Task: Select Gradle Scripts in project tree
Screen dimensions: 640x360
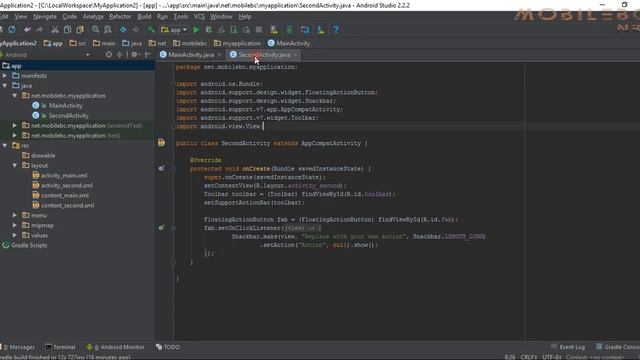Action: (x=29, y=245)
